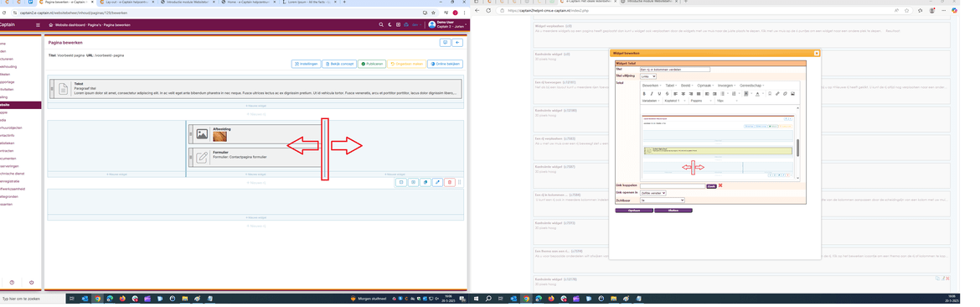Click the Titel input in the Widget bewerken dialog

point(675,70)
